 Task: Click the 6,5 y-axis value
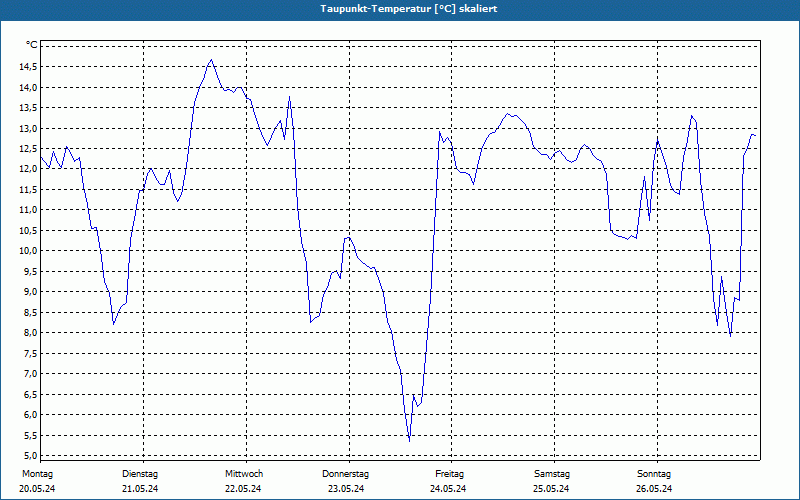[x=31, y=394]
